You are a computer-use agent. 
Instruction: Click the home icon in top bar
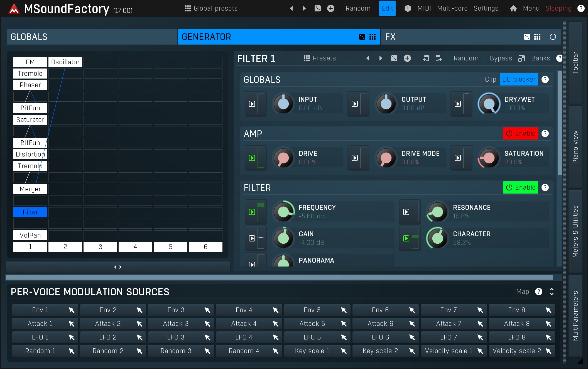coord(513,8)
